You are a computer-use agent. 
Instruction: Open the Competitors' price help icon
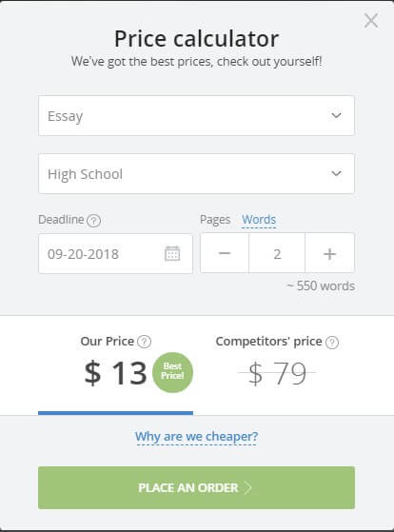332,342
